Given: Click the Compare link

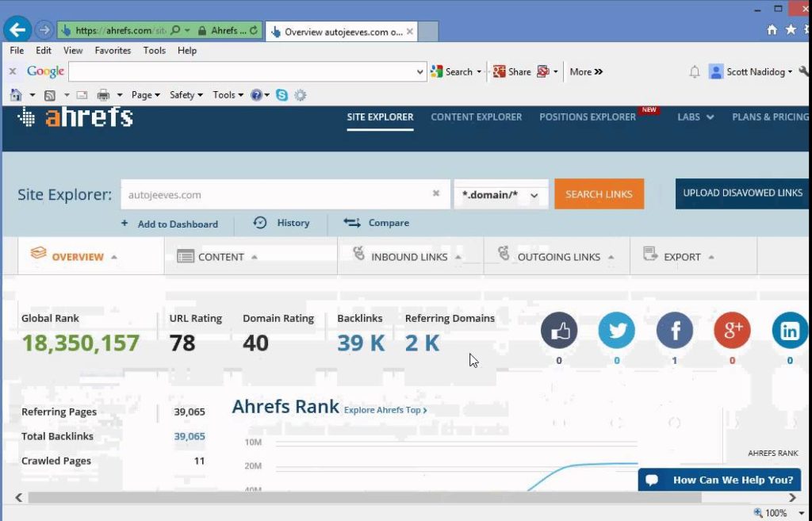Looking at the screenshot, I should point(376,223).
